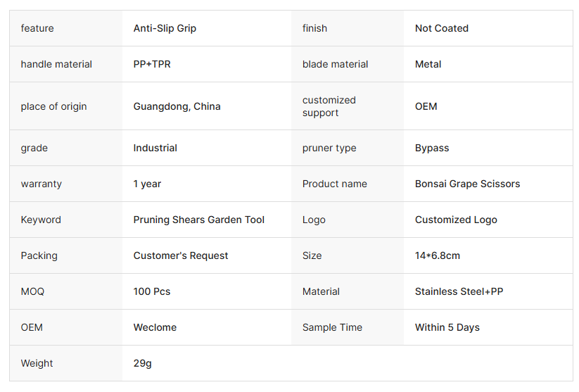Click the 'Industrial' grade value
Screen dimensions: 579x392
155,148
